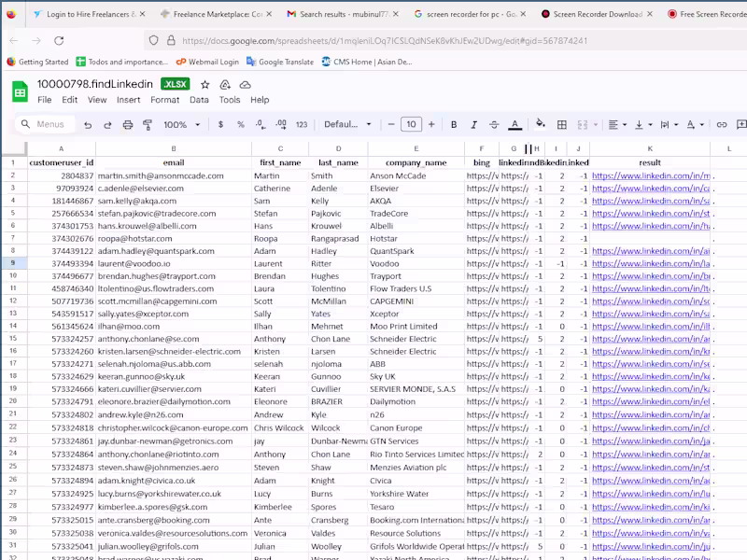Open the fill color picker
Screen dimensions: 747x560
coord(540,124)
